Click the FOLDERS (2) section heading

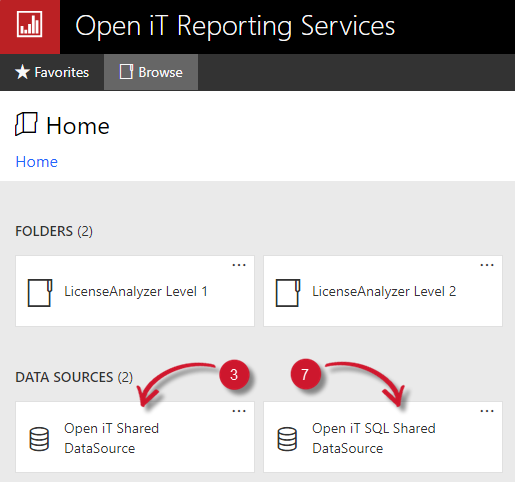(x=54, y=231)
